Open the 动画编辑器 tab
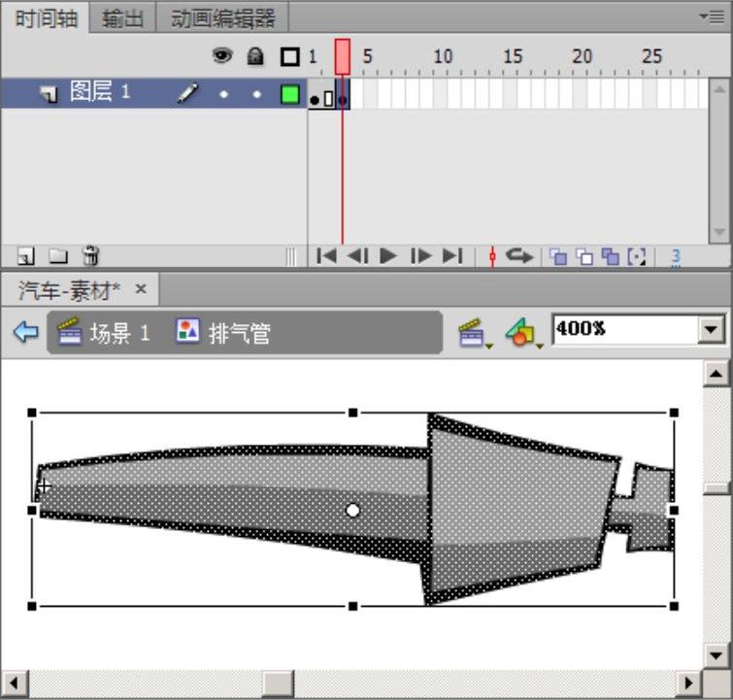Viewport: 733px width, 700px height. click(x=222, y=18)
